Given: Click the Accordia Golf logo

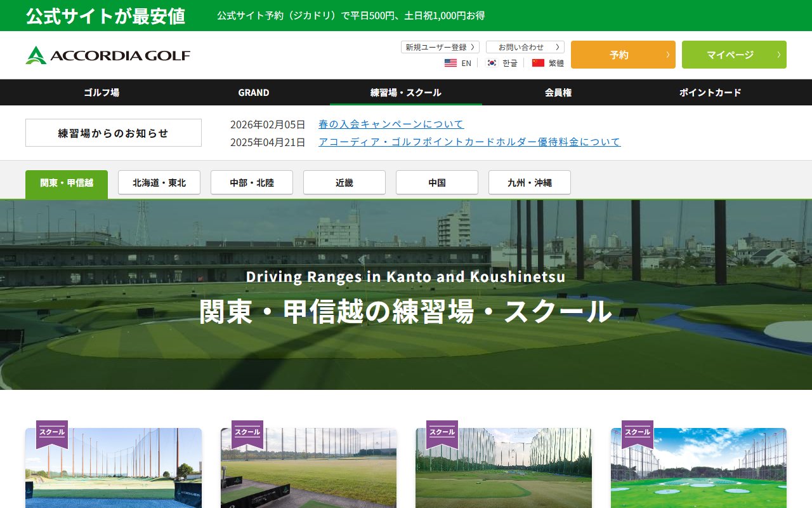Looking at the screenshot, I should [x=108, y=55].
